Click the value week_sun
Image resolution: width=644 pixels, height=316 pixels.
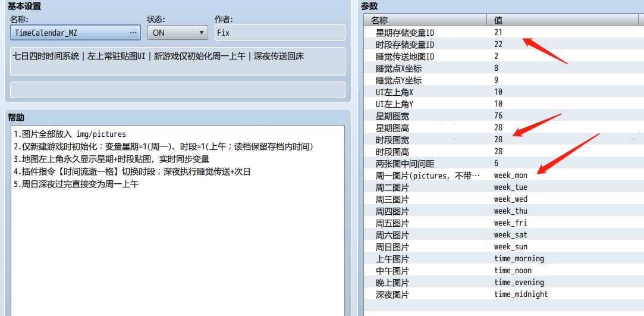[x=511, y=246]
